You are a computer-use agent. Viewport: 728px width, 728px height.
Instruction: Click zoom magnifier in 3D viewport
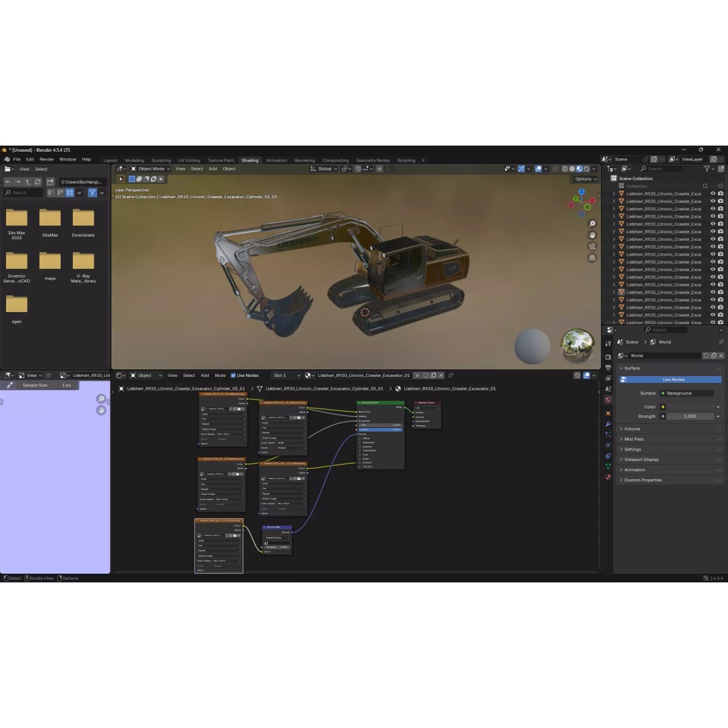593,224
